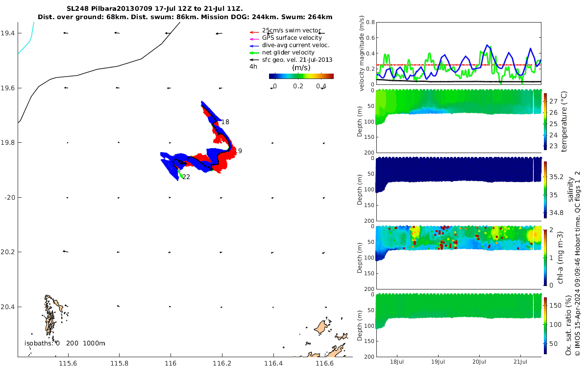Click the 21Jul date tick

click(521, 361)
